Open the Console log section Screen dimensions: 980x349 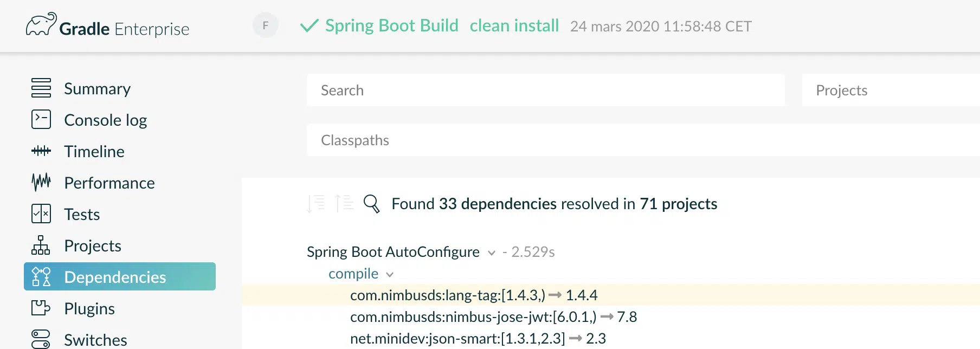106,120
